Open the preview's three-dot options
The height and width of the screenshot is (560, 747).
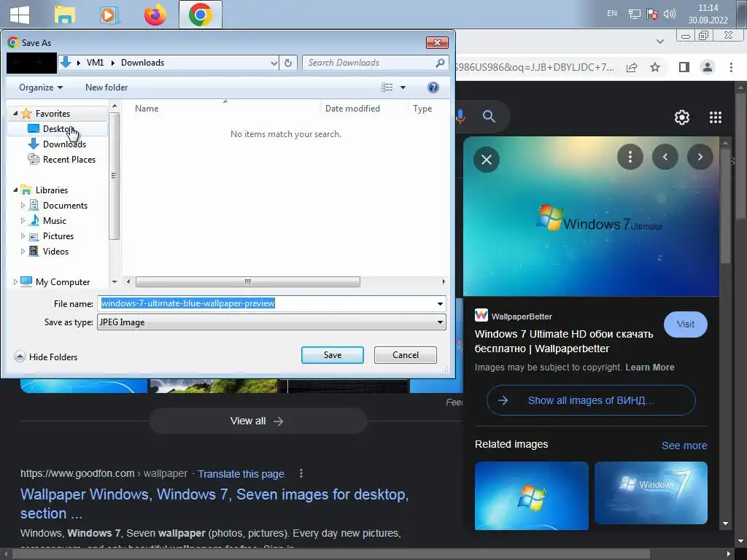click(630, 157)
